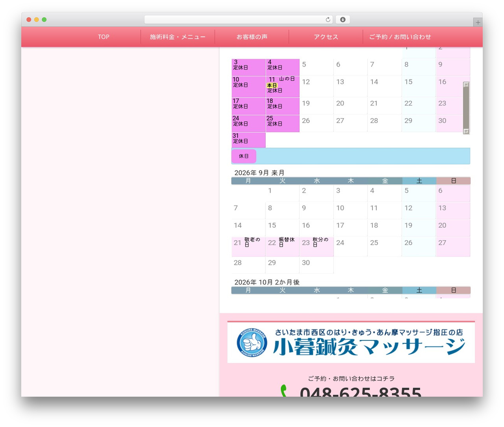Click the 2026年 10月 2か月後 heading
This screenshot has height=427, width=504.
pos(267,282)
